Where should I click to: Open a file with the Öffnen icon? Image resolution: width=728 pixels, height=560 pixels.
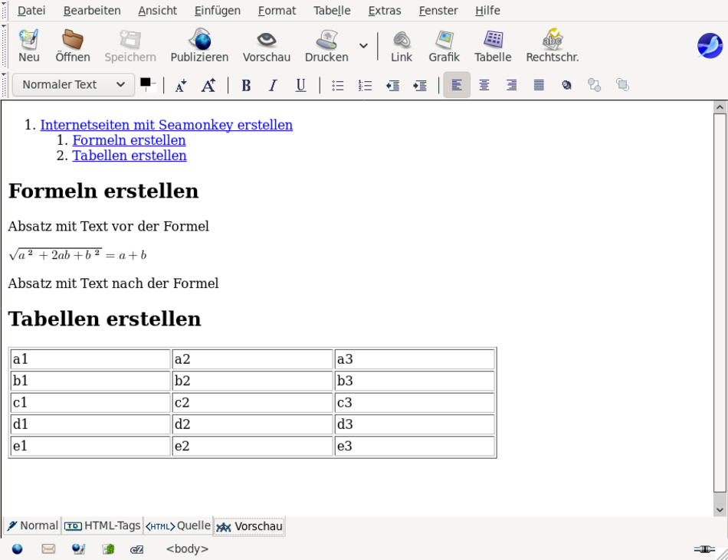73,45
